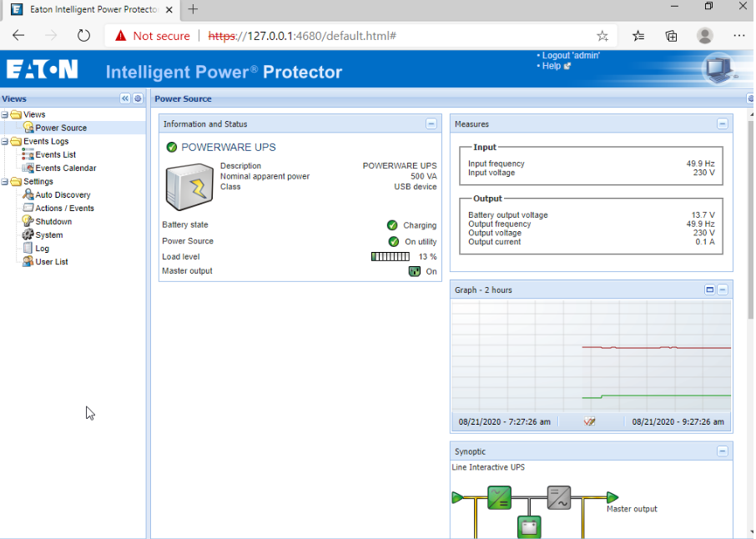
Task: Maximize the Graph - 2 hours panel
Action: point(710,290)
